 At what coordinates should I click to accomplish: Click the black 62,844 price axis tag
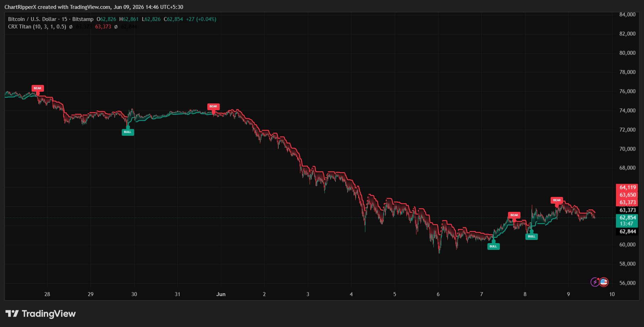point(627,231)
